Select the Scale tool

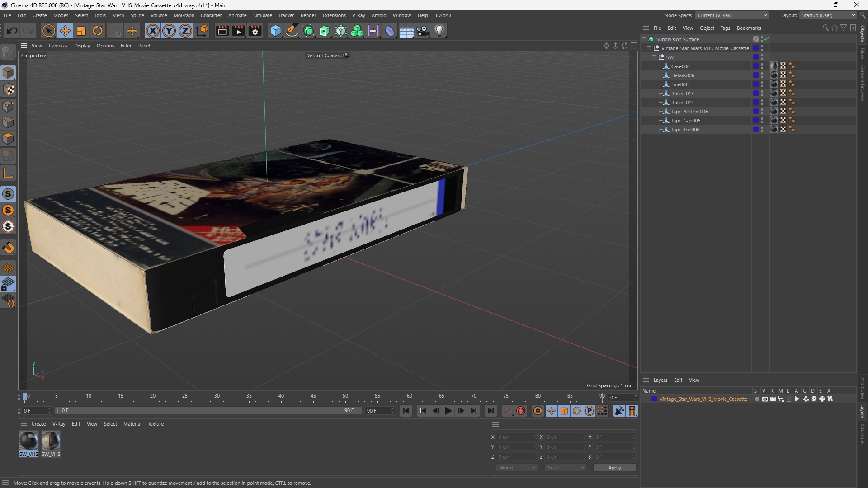pyautogui.click(x=81, y=31)
